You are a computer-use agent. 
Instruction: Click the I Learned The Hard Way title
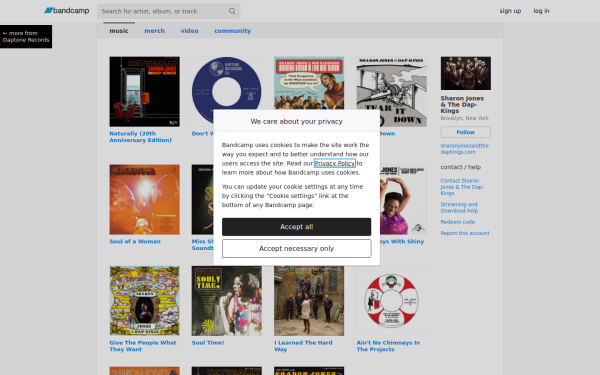(x=303, y=346)
